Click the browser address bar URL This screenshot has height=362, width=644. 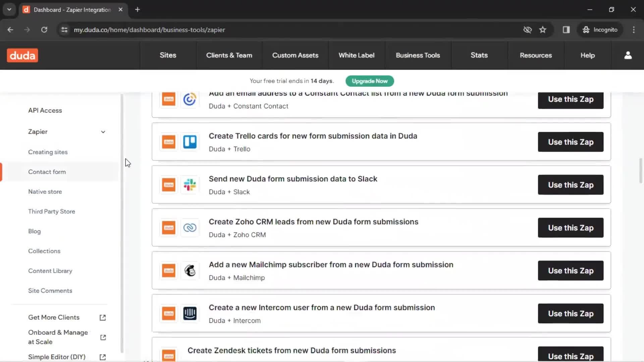pos(149,29)
